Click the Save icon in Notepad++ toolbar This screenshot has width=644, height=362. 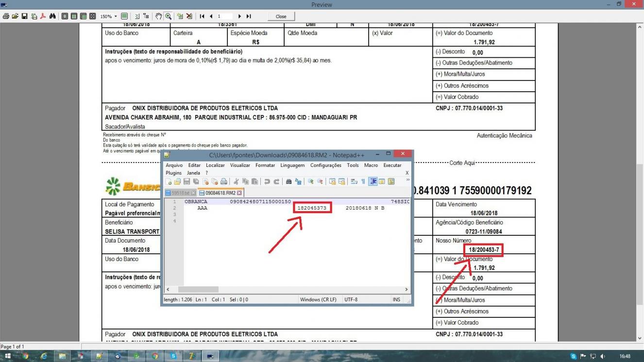pos(186,181)
